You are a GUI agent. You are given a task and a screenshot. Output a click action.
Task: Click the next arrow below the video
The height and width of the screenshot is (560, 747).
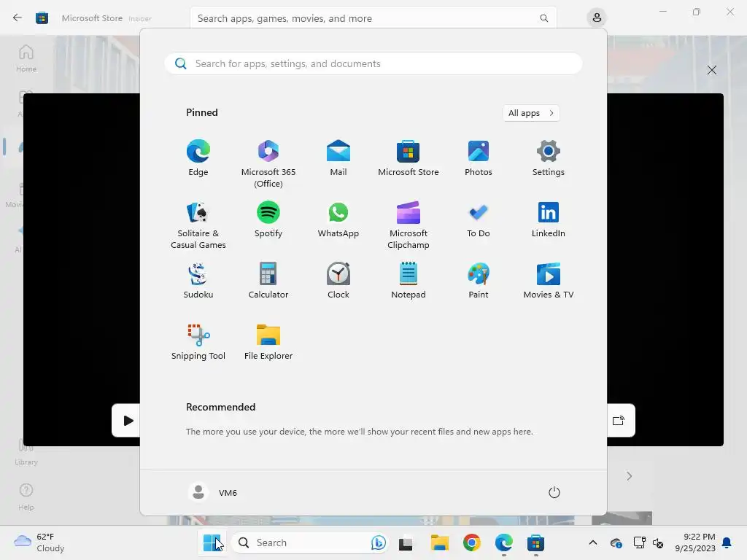click(630, 475)
